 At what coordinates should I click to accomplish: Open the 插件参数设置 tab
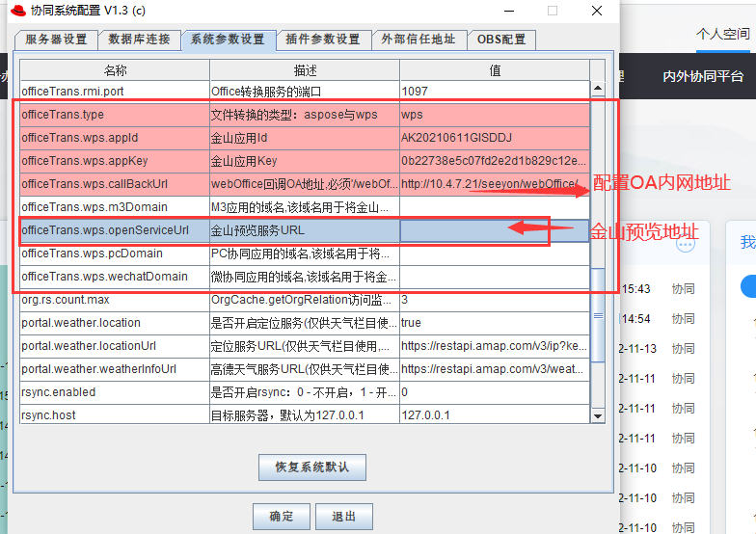[x=323, y=40]
